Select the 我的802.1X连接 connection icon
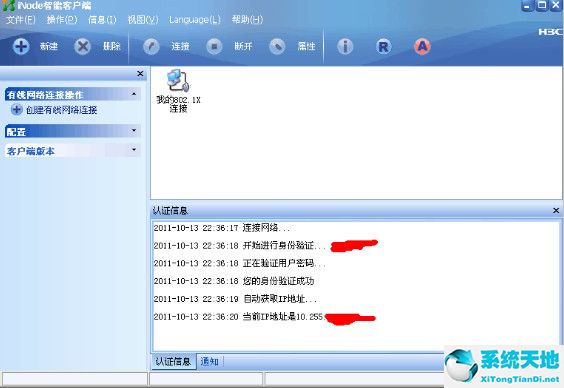 tap(178, 91)
